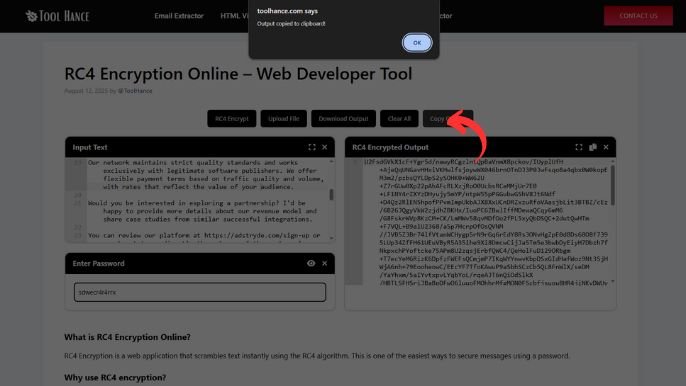Toggle password visibility eye icon
Image resolution: width=686 pixels, height=386 pixels.
[311, 263]
